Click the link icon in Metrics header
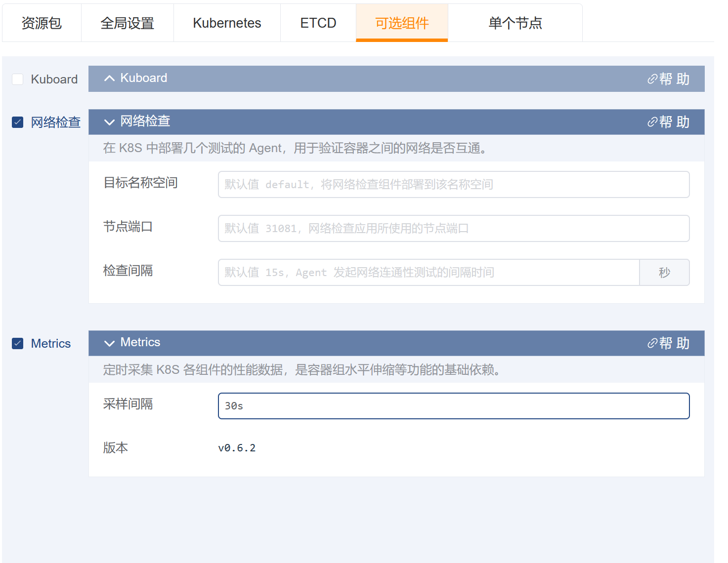This screenshot has width=728, height=563. tap(652, 343)
